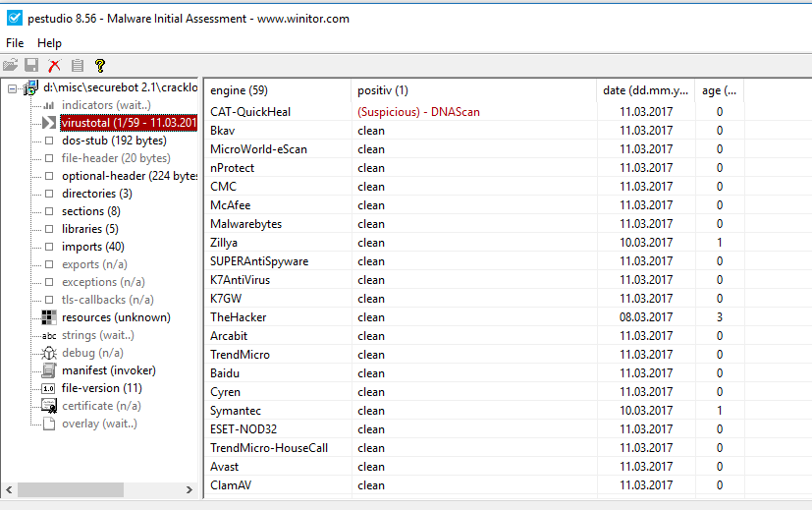The height and width of the screenshot is (510, 812).
Task: Sort by the date column header
Action: (x=645, y=90)
